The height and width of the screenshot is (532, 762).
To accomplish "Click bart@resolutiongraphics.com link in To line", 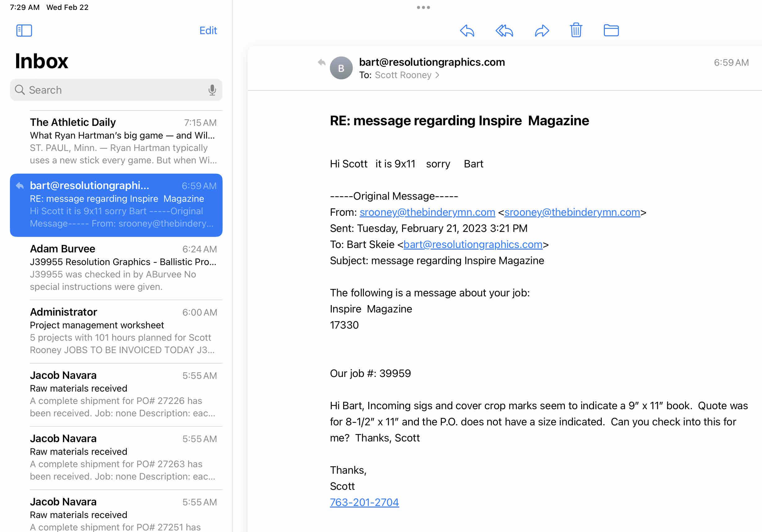I will pyautogui.click(x=472, y=245).
